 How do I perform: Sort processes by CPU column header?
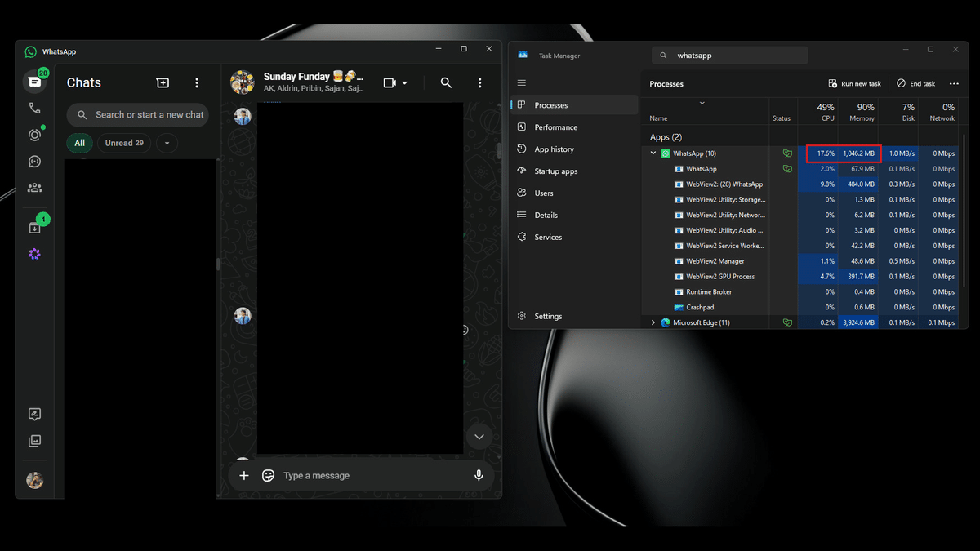pyautogui.click(x=818, y=112)
